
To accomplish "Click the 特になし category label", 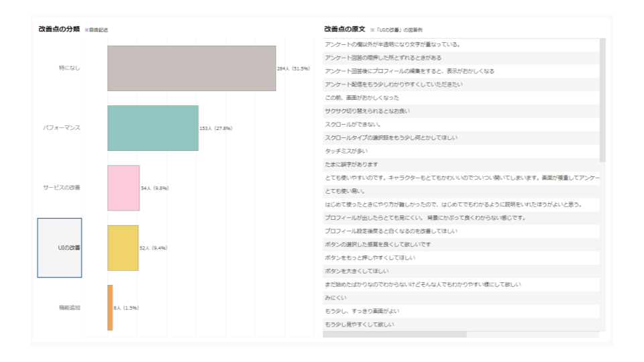I will [x=69, y=68].
